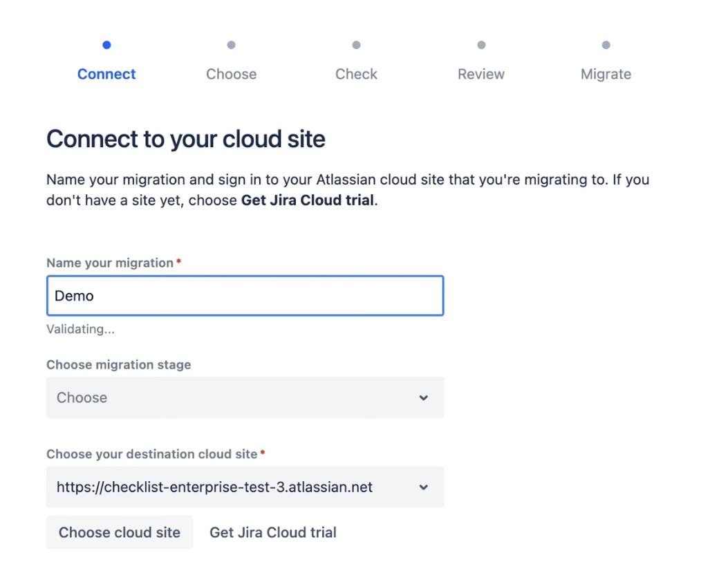Click the Choose your destination cloud site label
The height and width of the screenshot is (571, 728).
[151, 454]
